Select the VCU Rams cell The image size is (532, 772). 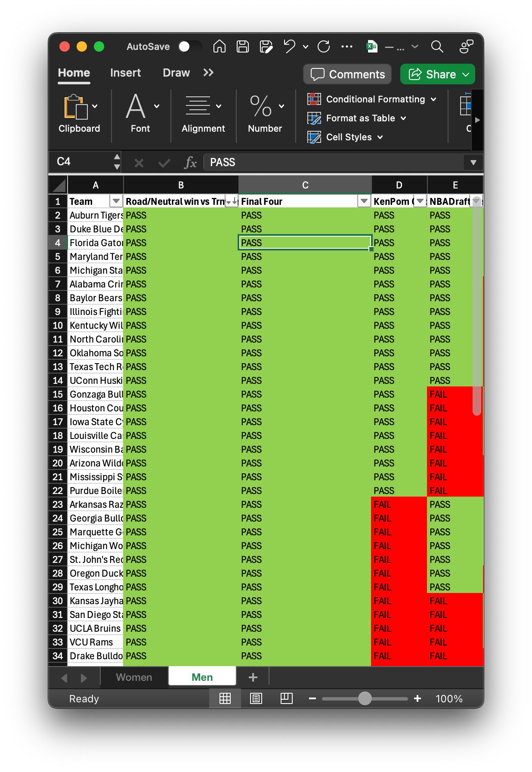pyautogui.click(x=96, y=642)
